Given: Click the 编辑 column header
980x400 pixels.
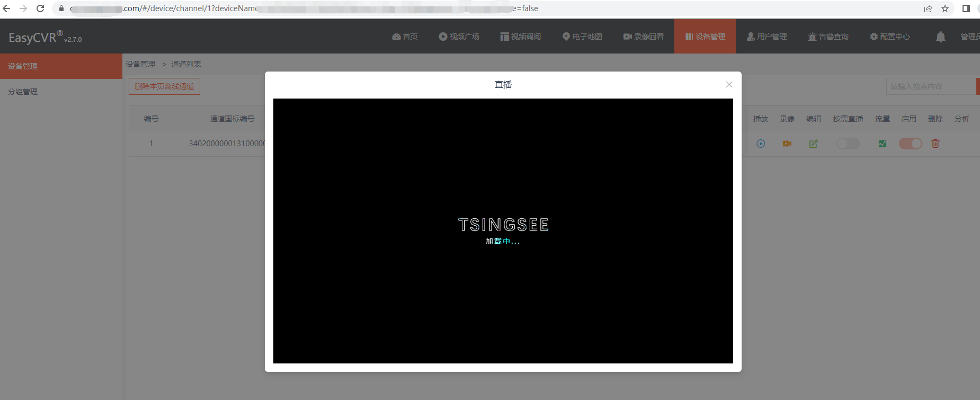Looking at the screenshot, I should pos(814,119).
